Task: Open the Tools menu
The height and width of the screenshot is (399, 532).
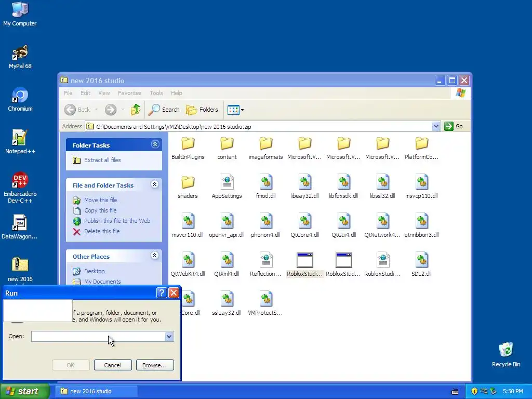Action: 156,93
